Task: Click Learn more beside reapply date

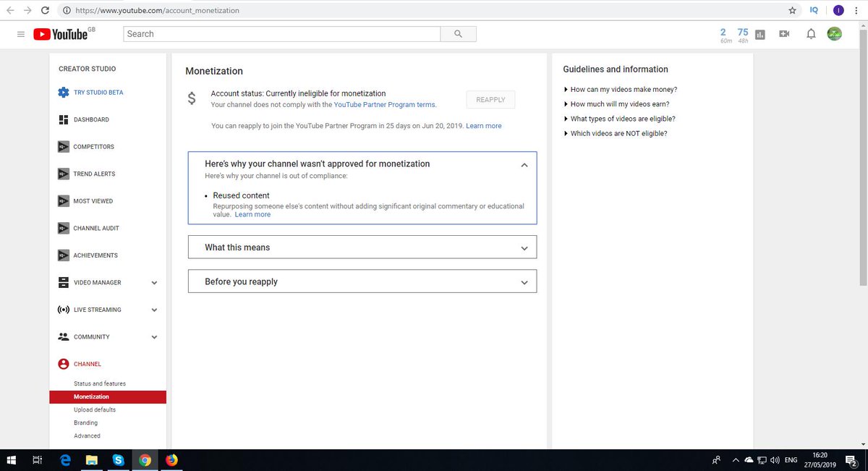Action: point(484,126)
